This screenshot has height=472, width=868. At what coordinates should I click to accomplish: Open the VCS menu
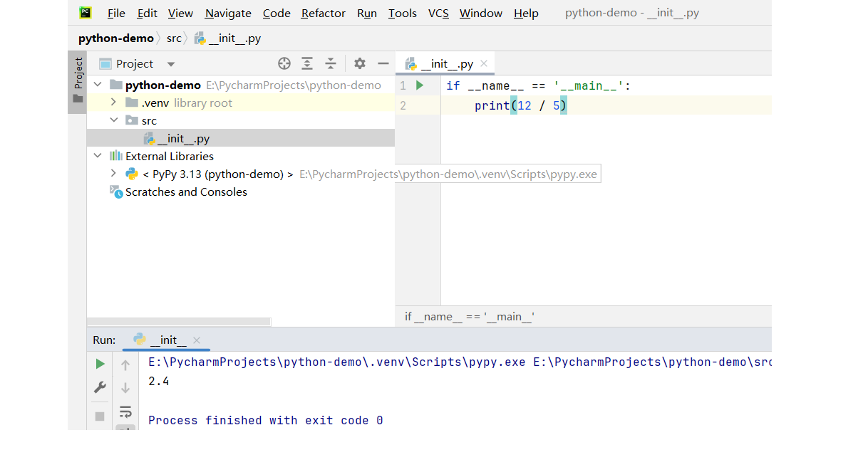tap(438, 13)
